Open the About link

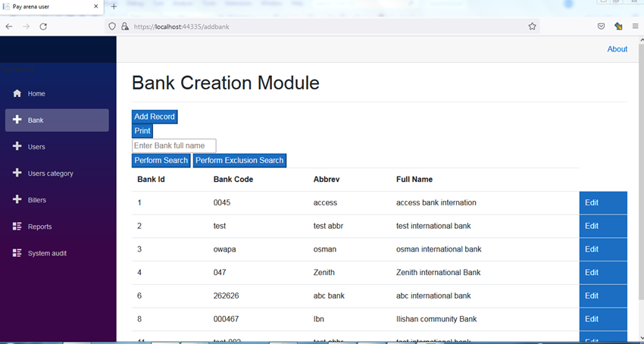tap(617, 49)
